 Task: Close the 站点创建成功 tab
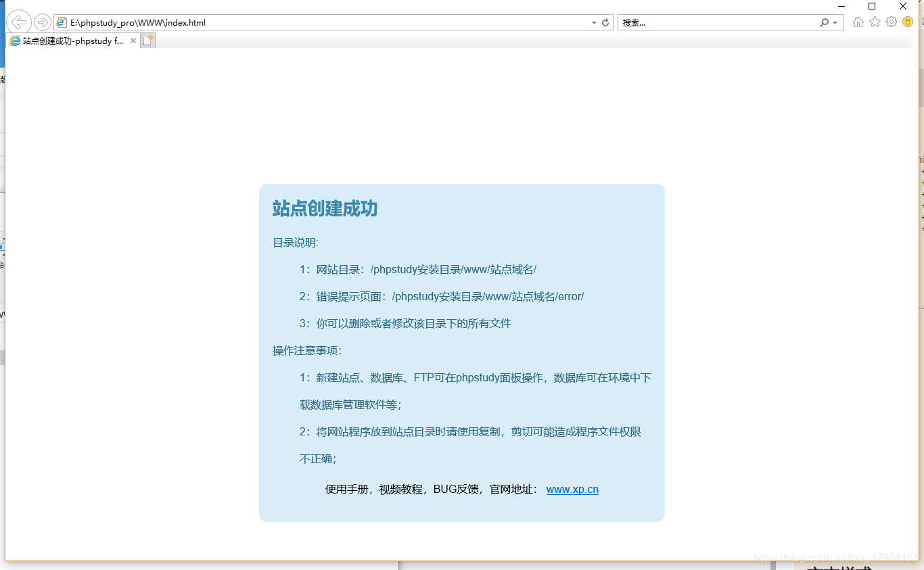pos(133,41)
